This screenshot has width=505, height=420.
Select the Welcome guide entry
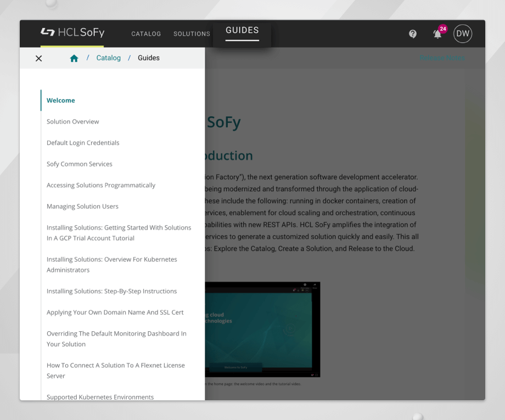click(x=61, y=100)
